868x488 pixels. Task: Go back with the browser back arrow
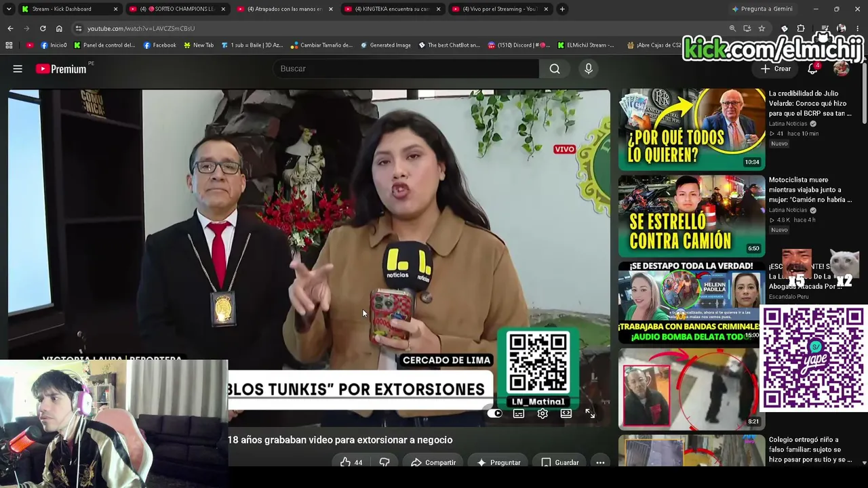pos(10,28)
